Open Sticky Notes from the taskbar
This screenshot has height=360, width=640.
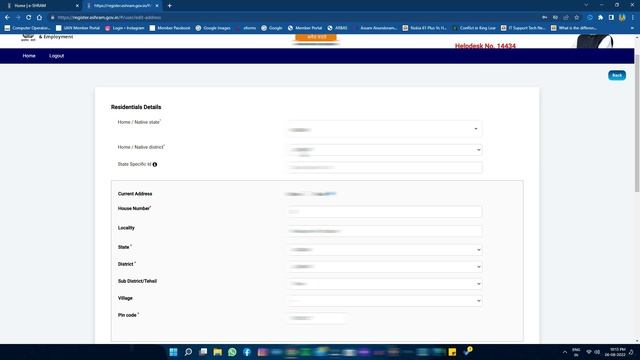(452, 352)
